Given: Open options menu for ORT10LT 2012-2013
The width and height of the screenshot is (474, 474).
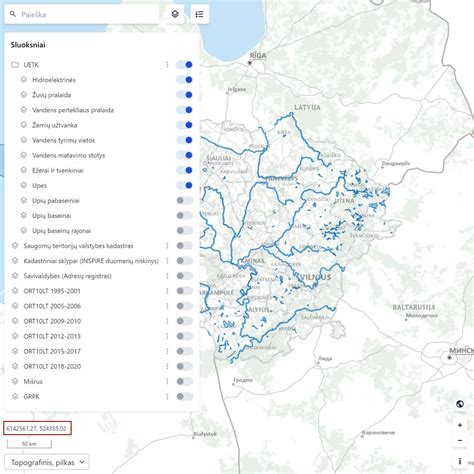Looking at the screenshot, I should tap(167, 336).
